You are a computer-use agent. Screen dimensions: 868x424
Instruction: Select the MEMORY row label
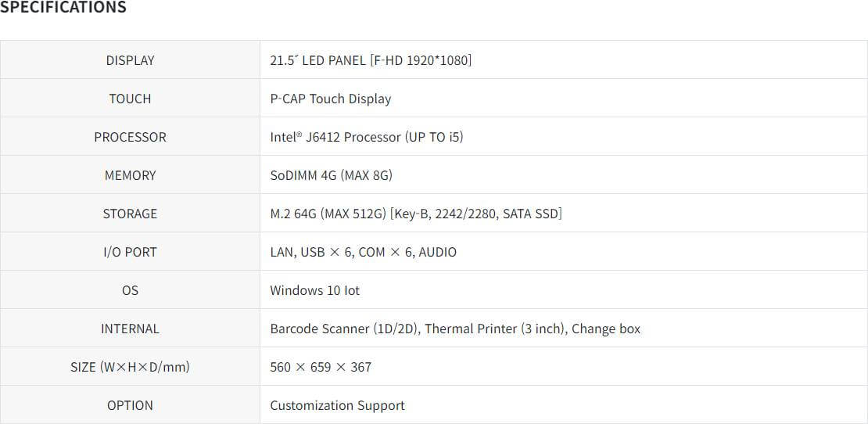(x=130, y=175)
